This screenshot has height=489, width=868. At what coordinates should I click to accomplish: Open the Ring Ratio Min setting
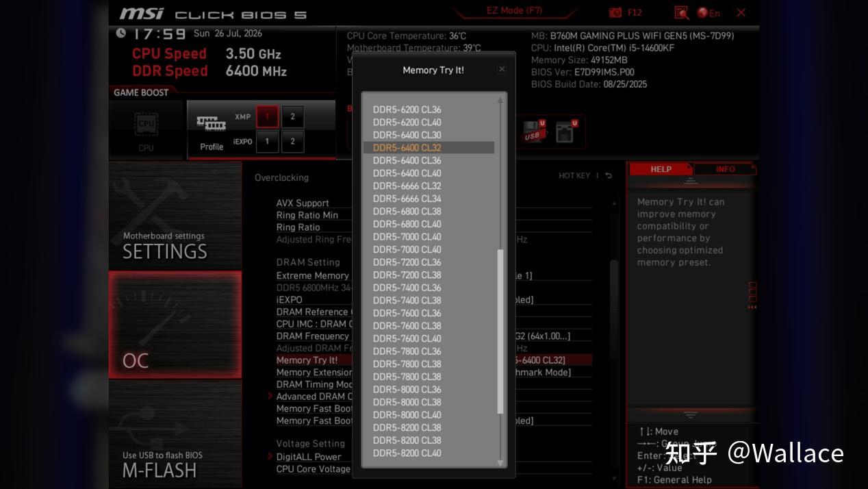434,215
